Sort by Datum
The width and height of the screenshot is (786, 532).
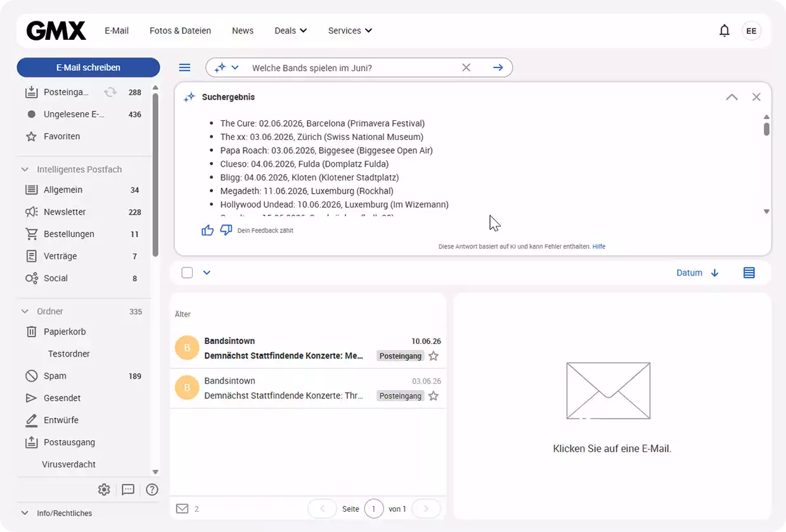689,273
